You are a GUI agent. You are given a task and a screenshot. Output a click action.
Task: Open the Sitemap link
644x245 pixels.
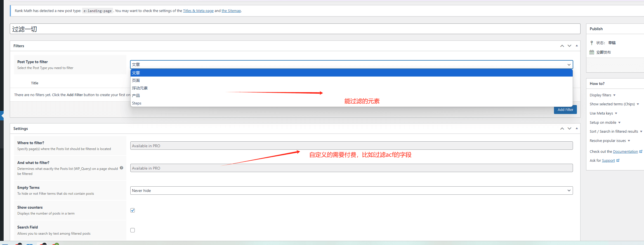pyautogui.click(x=231, y=11)
